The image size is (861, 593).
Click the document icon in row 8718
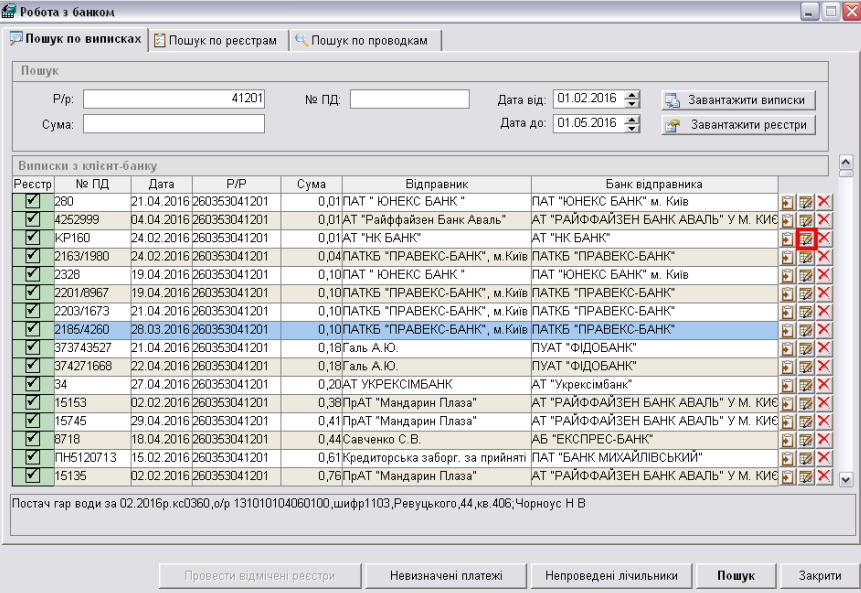click(x=788, y=439)
